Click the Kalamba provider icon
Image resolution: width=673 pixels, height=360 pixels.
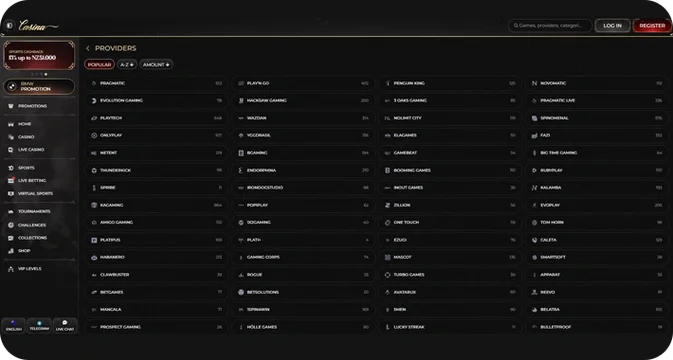coord(534,188)
